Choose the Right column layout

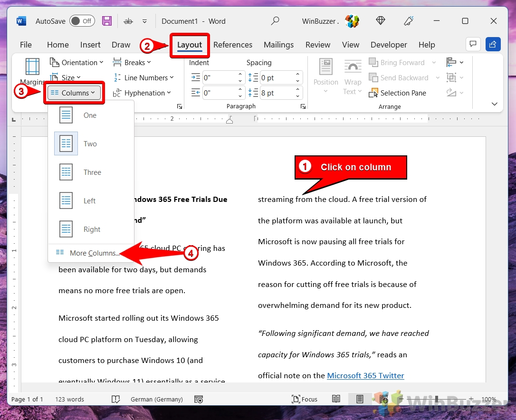tap(91, 229)
